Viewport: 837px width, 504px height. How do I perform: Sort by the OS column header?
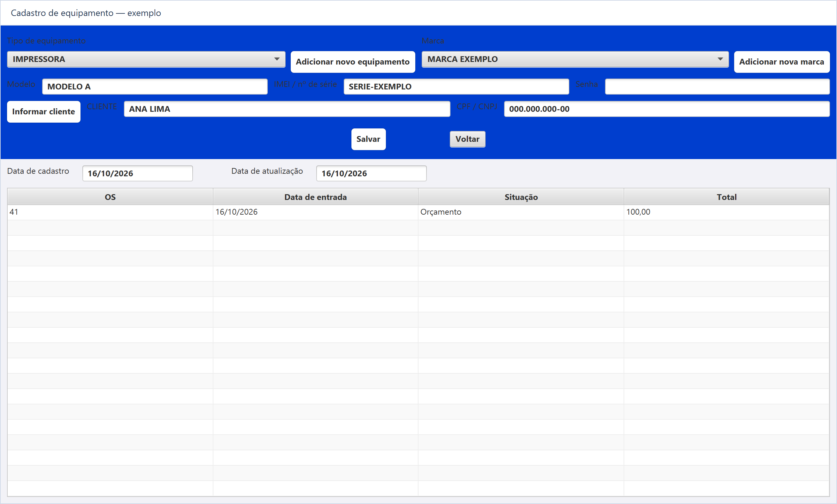tap(110, 197)
